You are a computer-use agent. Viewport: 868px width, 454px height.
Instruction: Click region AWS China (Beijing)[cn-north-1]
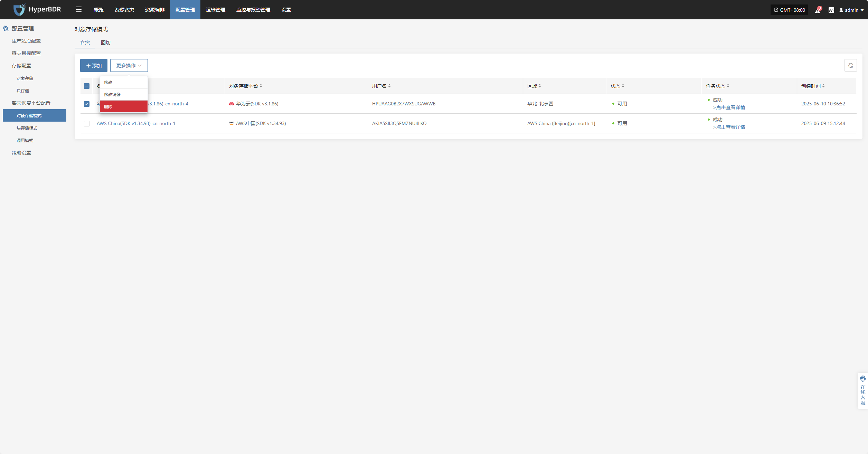coord(561,123)
